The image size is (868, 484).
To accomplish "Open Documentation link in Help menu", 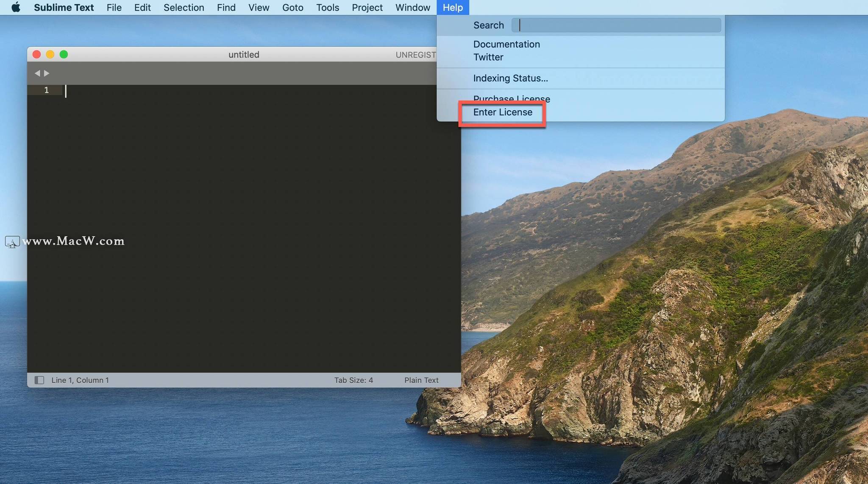I will (x=506, y=44).
